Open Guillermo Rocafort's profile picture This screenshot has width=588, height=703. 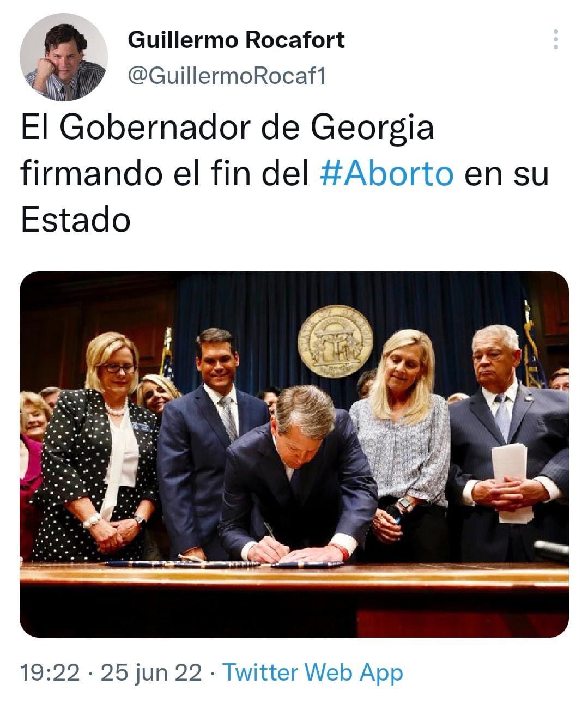[x=63, y=57]
